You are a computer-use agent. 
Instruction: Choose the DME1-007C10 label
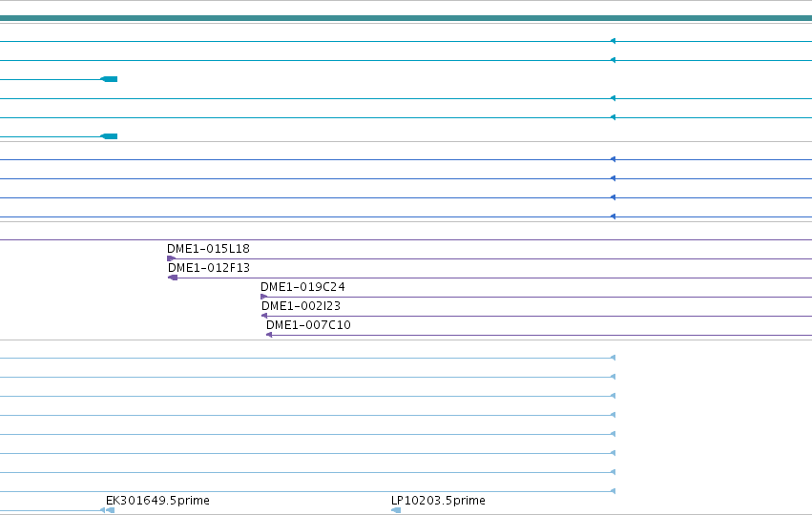pos(308,325)
